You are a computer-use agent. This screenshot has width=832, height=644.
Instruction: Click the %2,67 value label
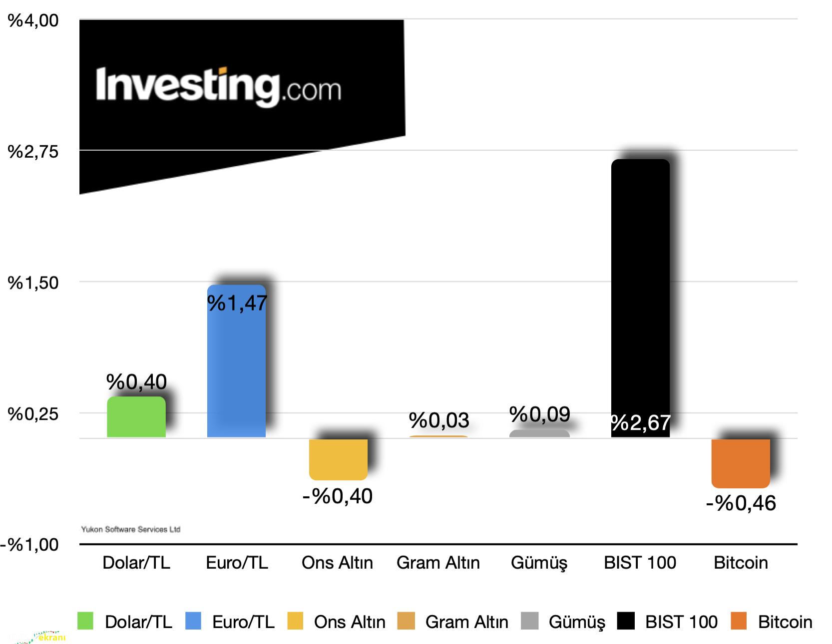pos(641,423)
